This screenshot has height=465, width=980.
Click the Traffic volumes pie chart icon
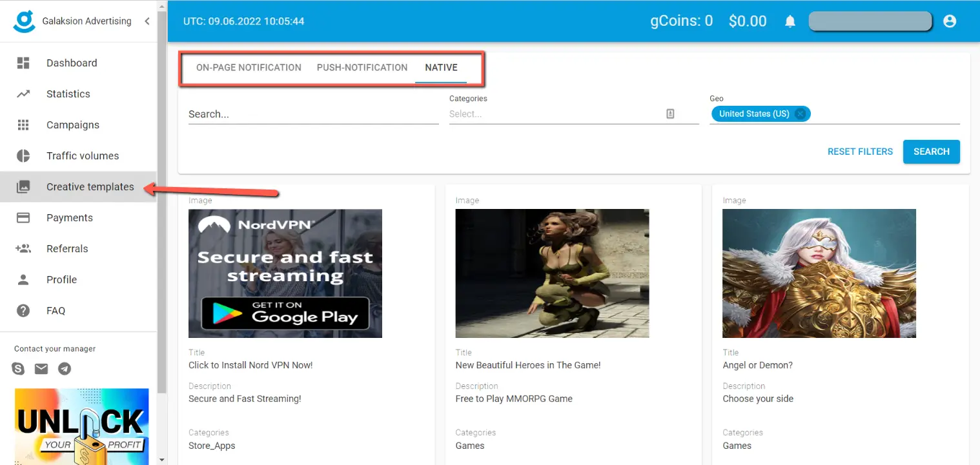coord(23,156)
